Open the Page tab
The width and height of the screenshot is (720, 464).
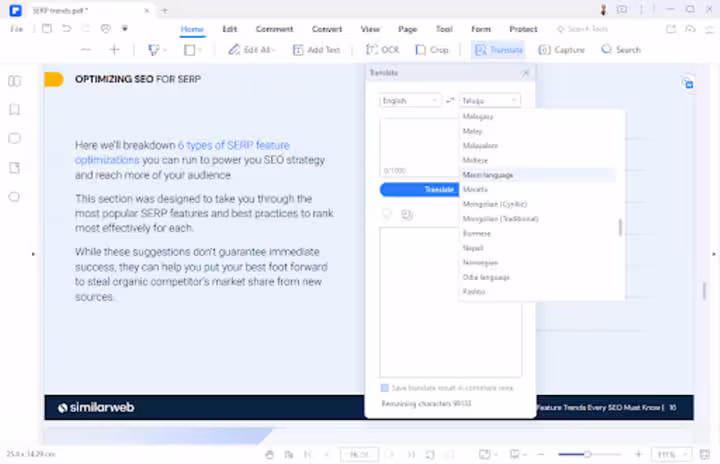pos(407,29)
